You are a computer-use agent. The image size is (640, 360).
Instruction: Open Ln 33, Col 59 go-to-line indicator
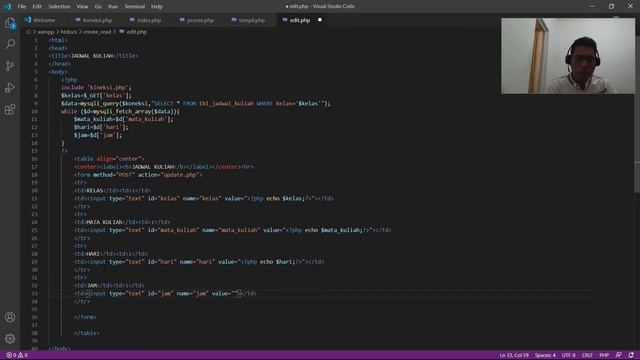pos(514,355)
